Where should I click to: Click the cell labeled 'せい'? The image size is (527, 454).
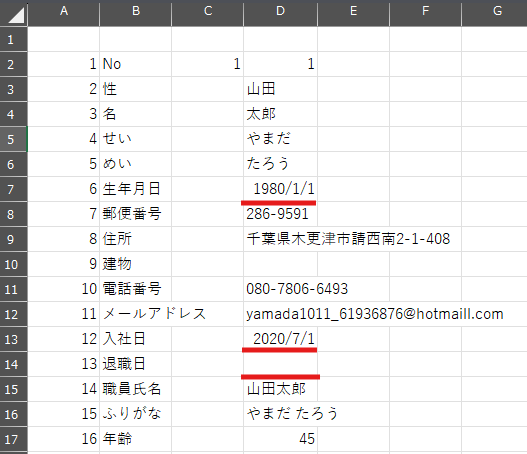tap(136, 139)
